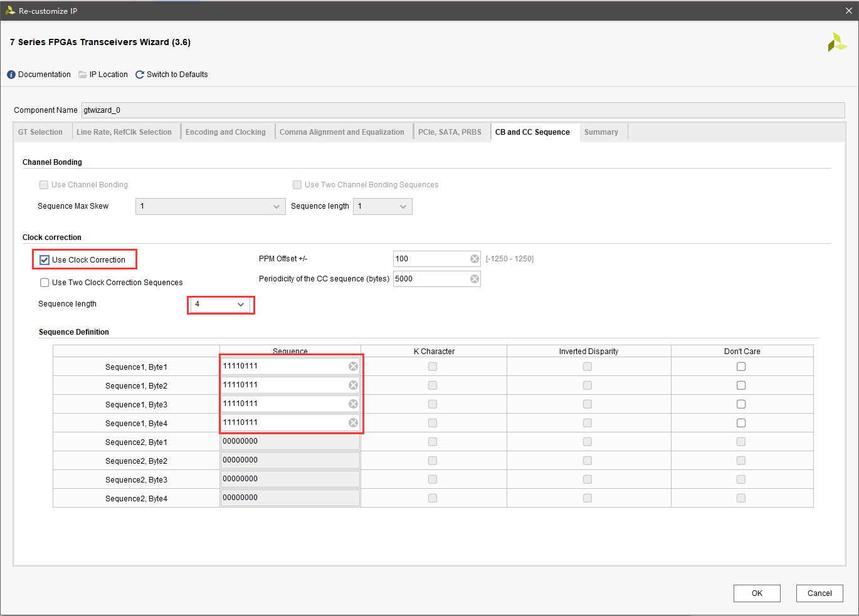The image size is (859, 616).
Task: Open IP Location folder icon
Action: [x=83, y=75]
